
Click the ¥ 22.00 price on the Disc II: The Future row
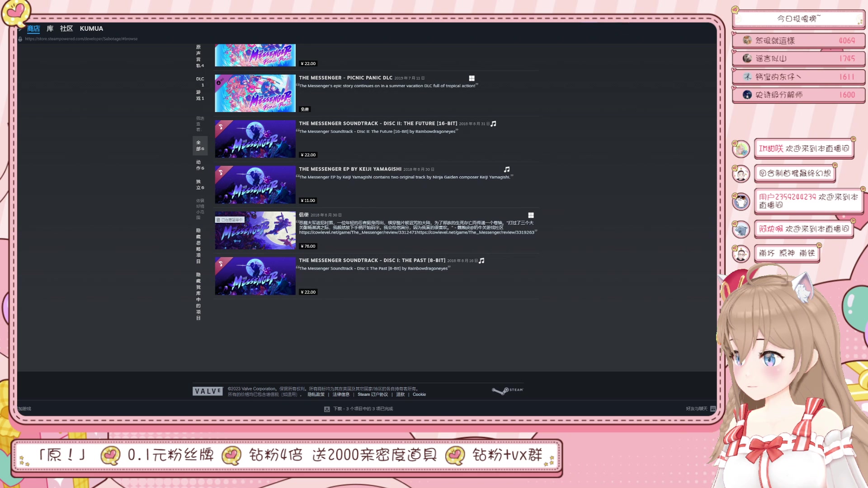pyautogui.click(x=308, y=155)
